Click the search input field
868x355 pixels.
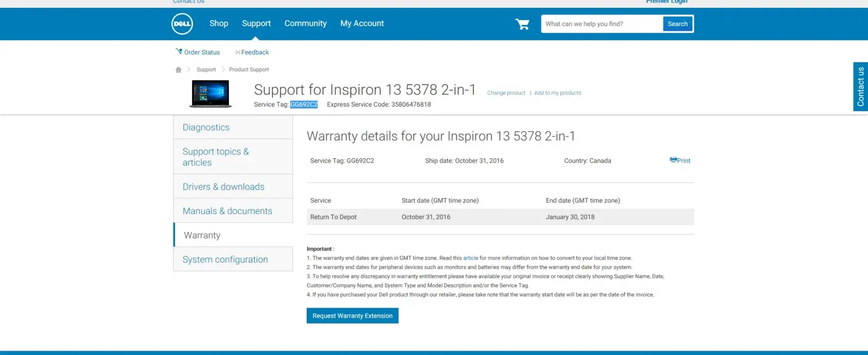click(x=601, y=24)
